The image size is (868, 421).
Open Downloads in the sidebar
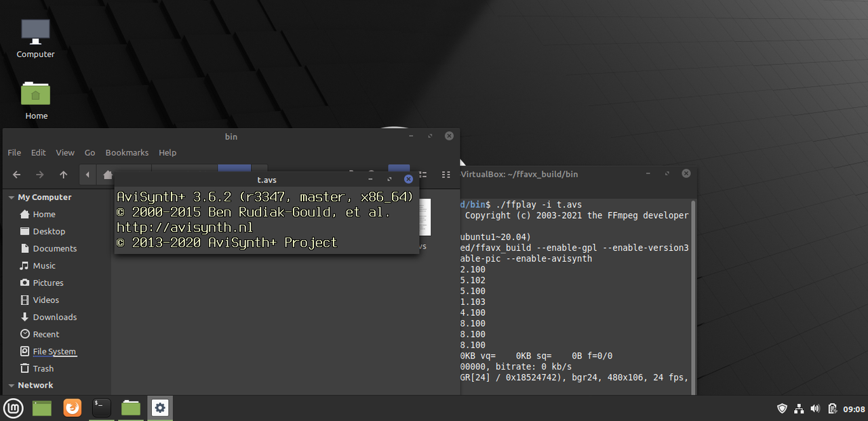(54, 317)
